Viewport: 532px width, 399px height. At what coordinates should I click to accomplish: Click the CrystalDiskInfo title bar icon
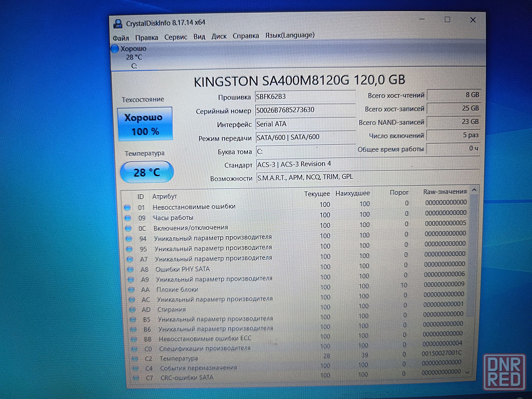(118, 24)
